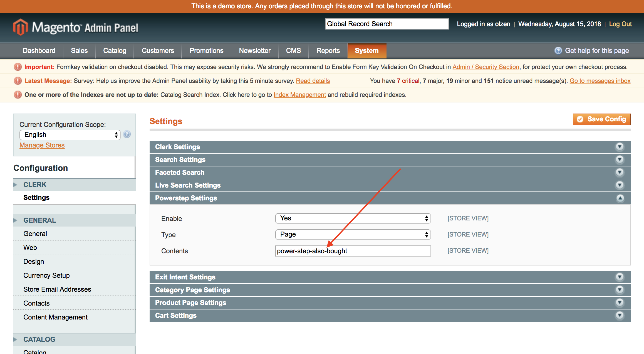Follow the Index Management link
The image size is (644, 354).
299,95
